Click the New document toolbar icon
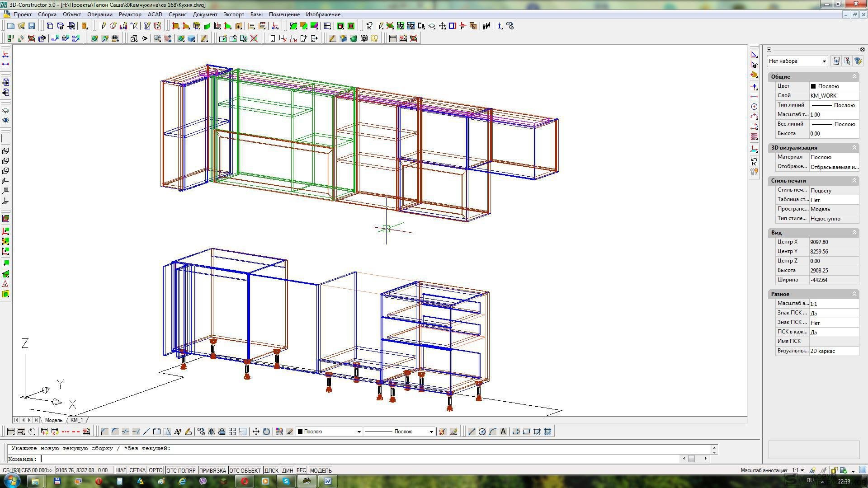Screen dimensions: 868x488 point(10,26)
